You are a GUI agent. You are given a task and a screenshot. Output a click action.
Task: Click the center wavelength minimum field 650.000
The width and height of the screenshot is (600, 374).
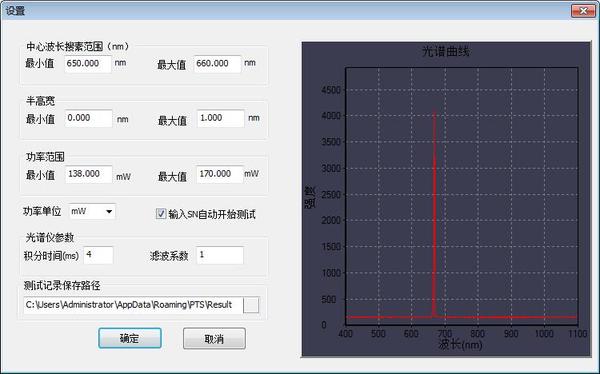(x=88, y=64)
